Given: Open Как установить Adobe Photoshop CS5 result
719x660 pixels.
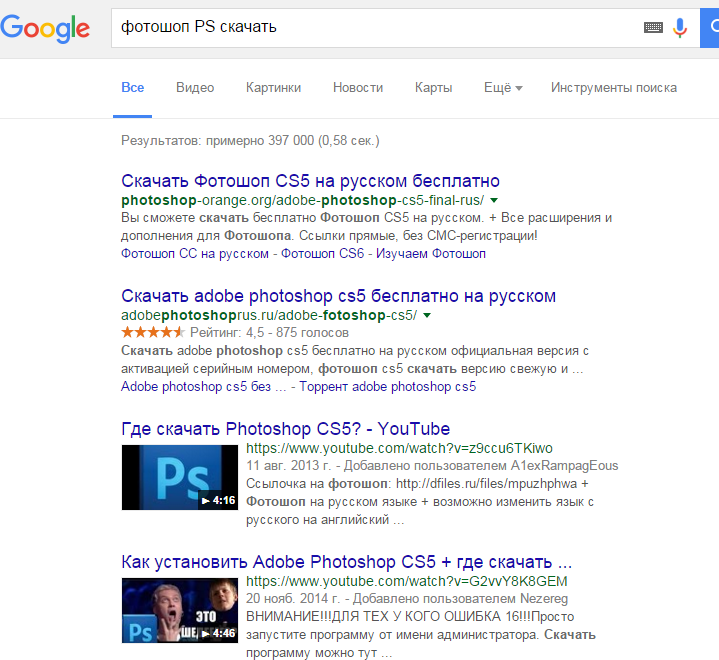Looking at the screenshot, I should (347, 562).
